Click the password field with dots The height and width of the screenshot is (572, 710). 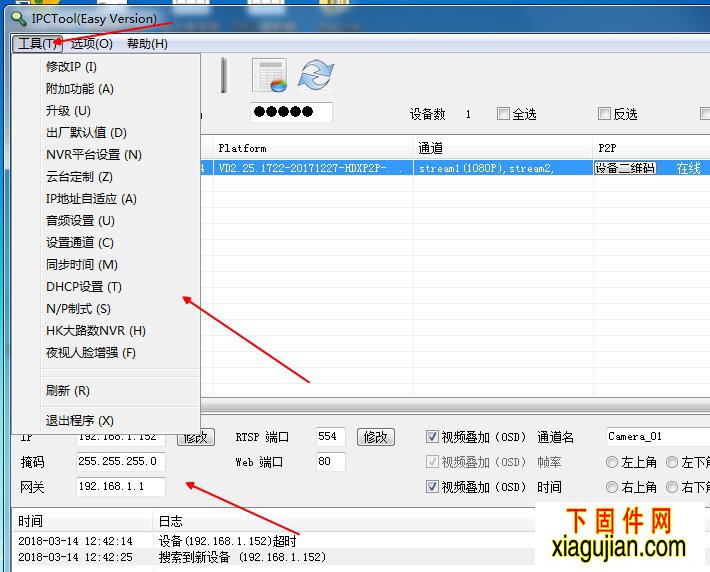coord(291,112)
